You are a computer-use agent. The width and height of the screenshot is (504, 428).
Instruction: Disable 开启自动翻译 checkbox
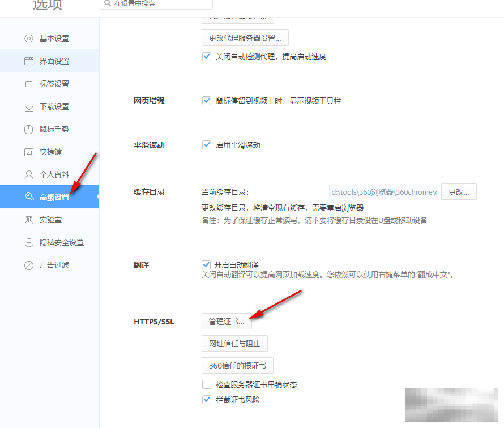[207, 264]
